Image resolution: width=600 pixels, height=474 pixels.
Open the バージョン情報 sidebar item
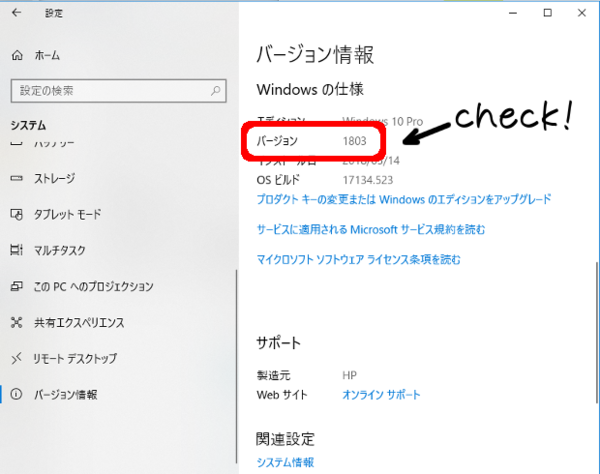(x=65, y=394)
